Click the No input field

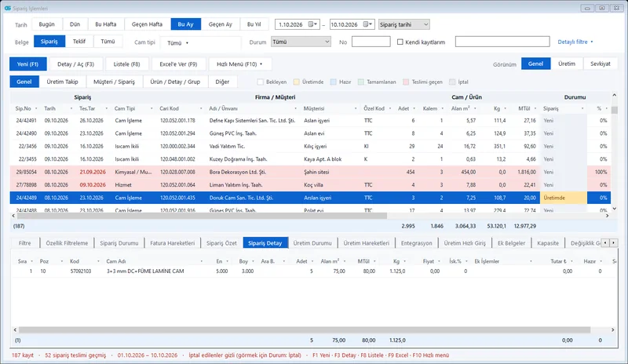pos(371,42)
